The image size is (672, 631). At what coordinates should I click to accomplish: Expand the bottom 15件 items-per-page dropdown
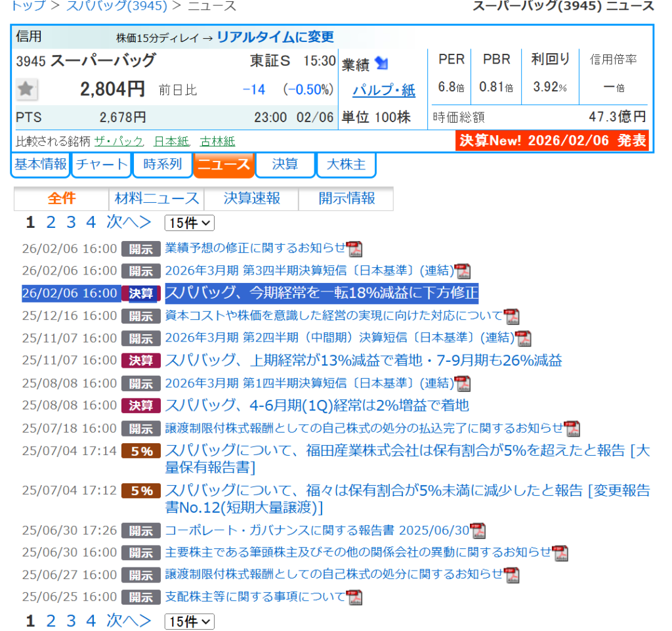(189, 622)
